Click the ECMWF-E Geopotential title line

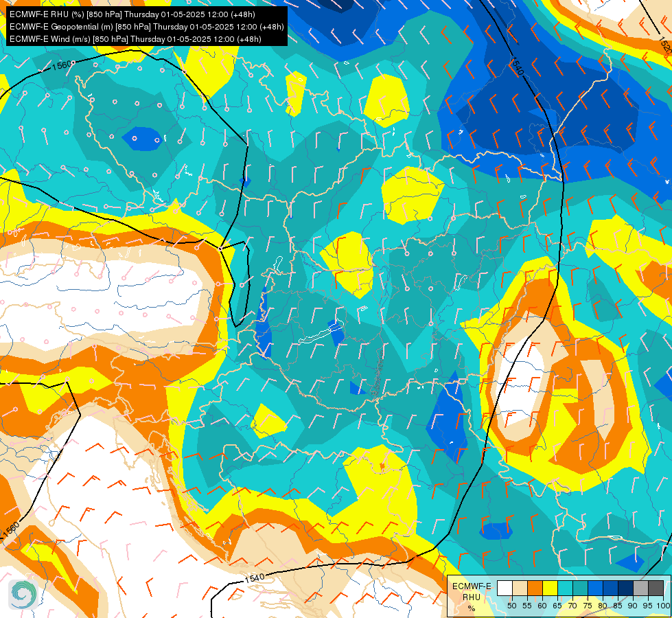tap(147, 27)
